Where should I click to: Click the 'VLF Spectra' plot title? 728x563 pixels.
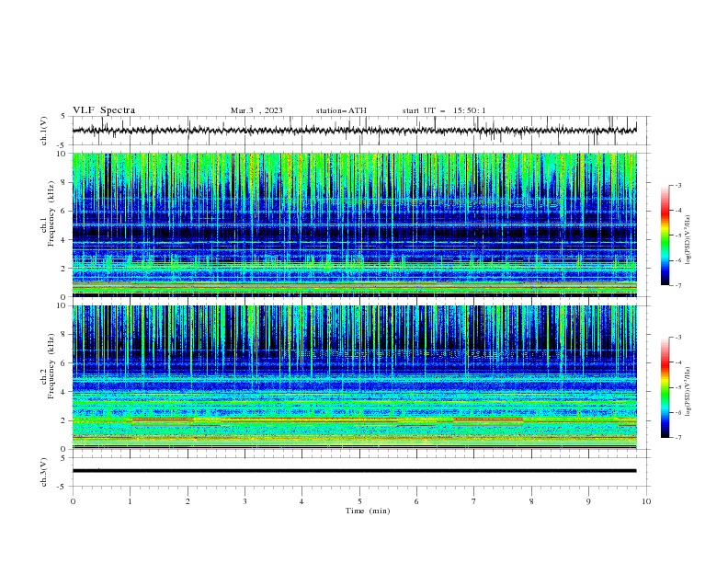tap(104, 110)
